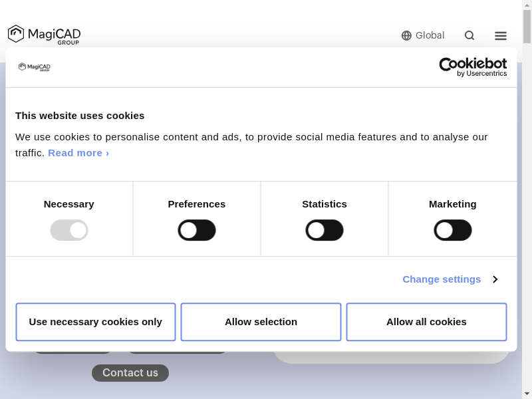
Task: Click the small MagiCAD logo in cookie dialog
Action: (34, 66)
